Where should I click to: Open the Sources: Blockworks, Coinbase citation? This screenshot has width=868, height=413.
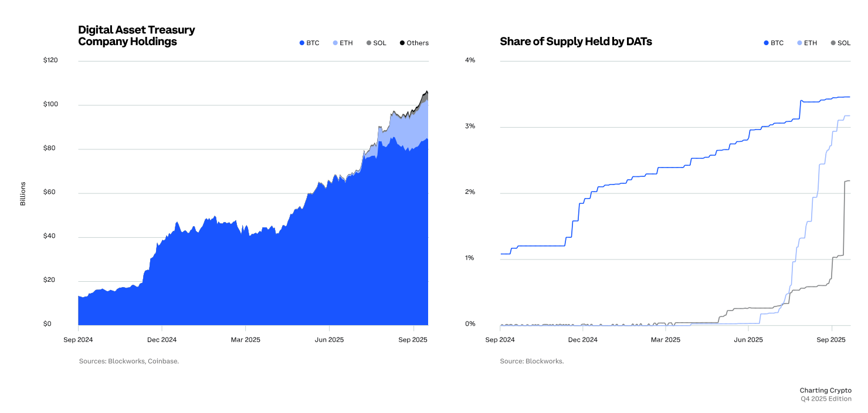129,361
